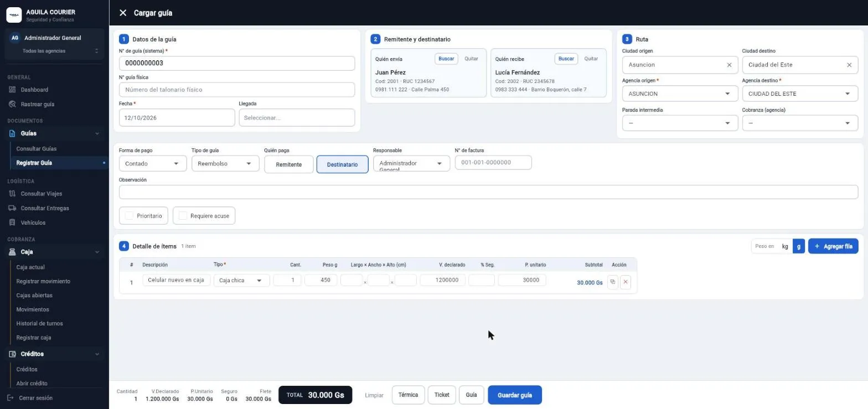
Task: Select Remitente as payer
Action: pyautogui.click(x=289, y=164)
